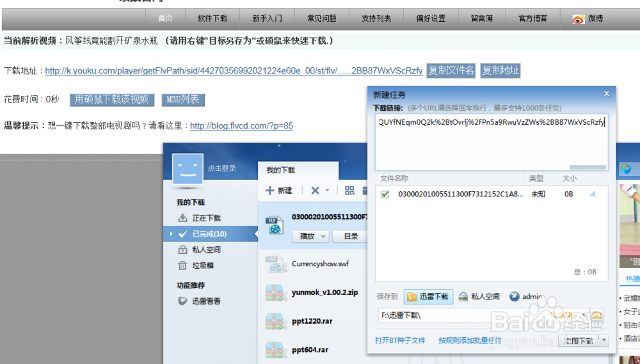This screenshot has width=640, height=364.
Task: Click the k.youku.com download address link
Action: click(x=234, y=71)
